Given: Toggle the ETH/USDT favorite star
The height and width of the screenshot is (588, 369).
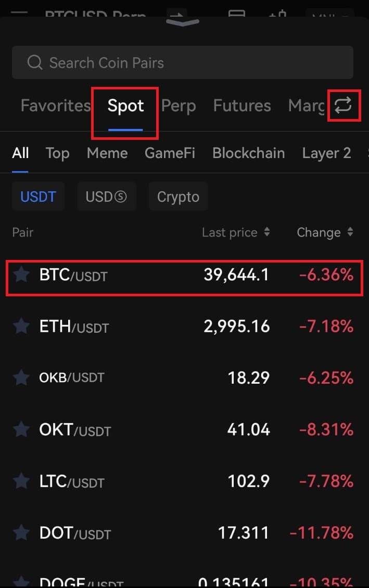Looking at the screenshot, I should click(x=21, y=326).
